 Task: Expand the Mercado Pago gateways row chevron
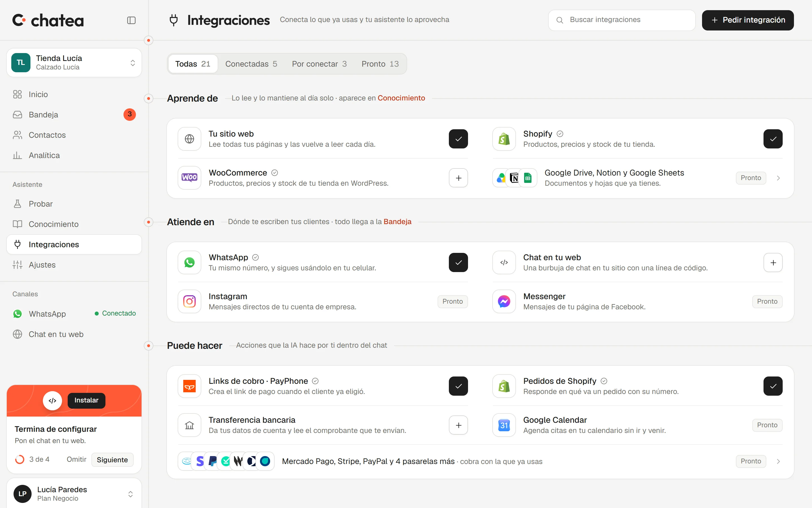[778, 461]
